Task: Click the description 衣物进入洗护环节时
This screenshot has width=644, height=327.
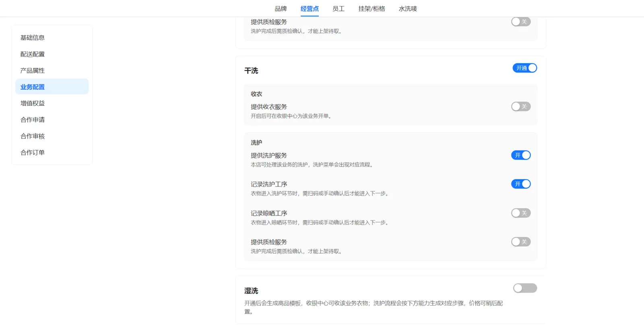Action: click(x=321, y=193)
